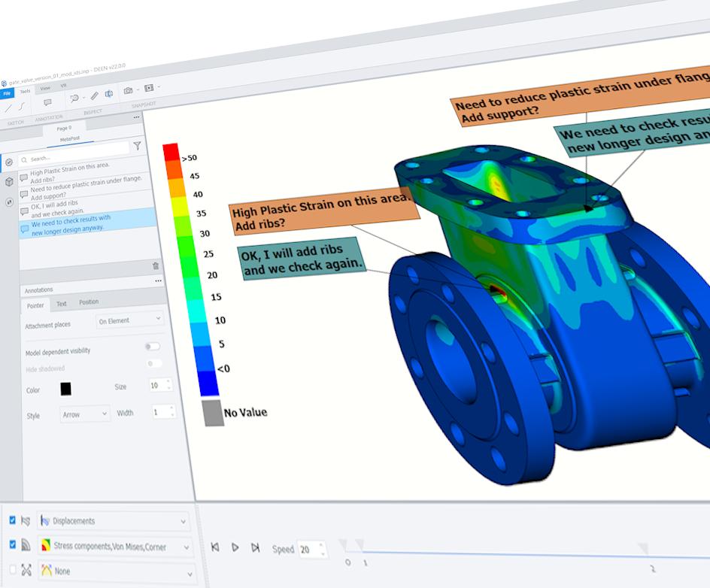This screenshot has height=588, width=710.
Task: Enable the checkbox next to None
Action: click(x=13, y=569)
